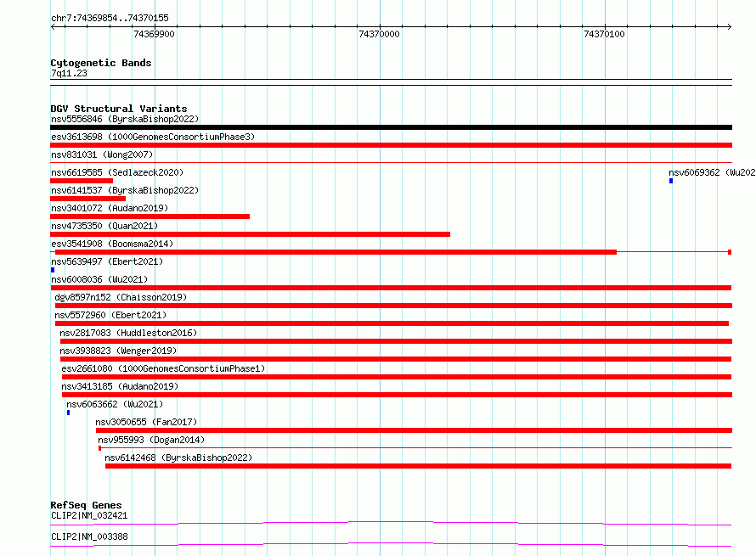Click the blue nsv6063662 marker
The image size is (756, 556).
coord(68,413)
